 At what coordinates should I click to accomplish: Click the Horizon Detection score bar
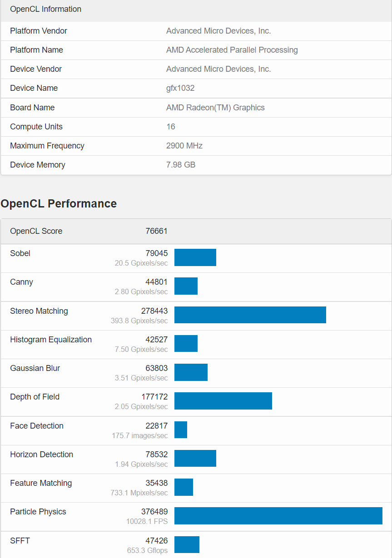pyautogui.click(x=195, y=458)
